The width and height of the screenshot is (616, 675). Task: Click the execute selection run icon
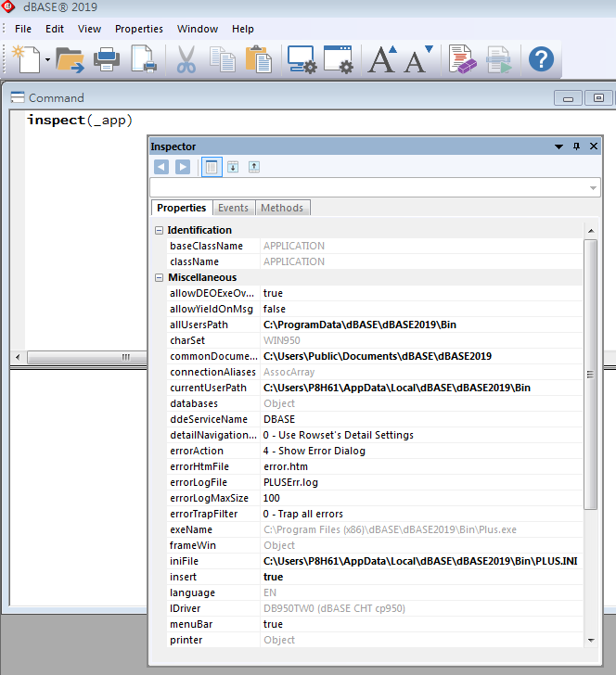tap(499, 59)
